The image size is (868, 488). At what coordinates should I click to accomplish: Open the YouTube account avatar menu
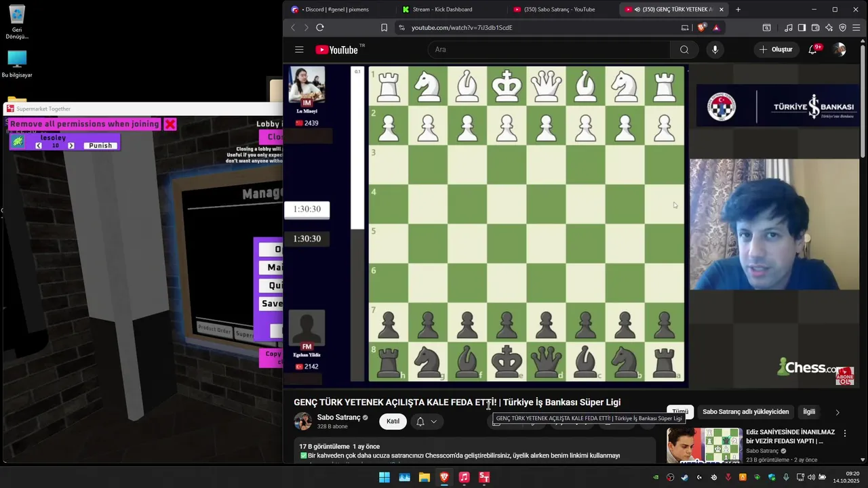point(840,49)
